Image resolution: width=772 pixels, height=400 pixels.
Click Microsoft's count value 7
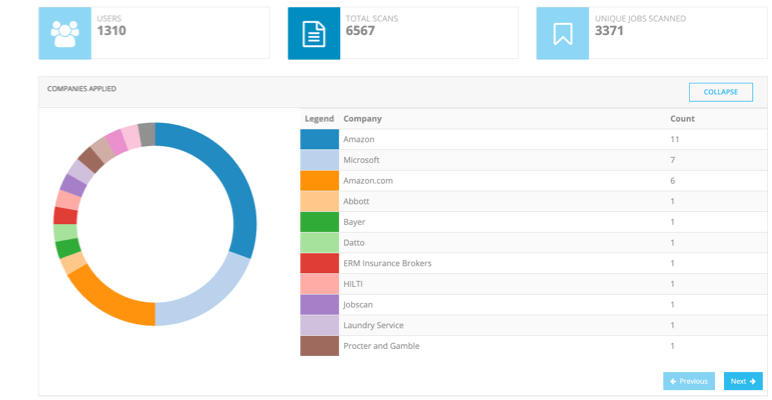(x=673, y=160)
